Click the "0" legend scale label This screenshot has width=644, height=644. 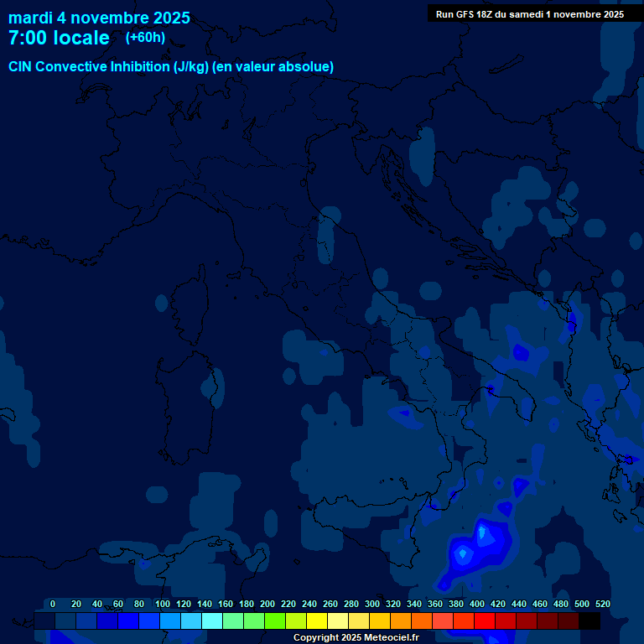[53, 604]
